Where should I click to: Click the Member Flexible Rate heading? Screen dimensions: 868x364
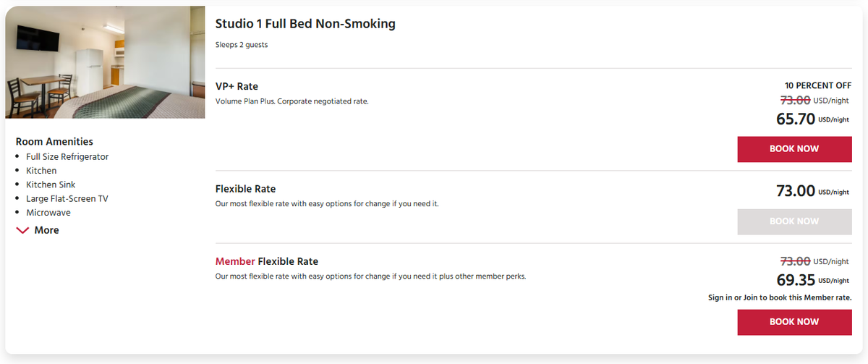point(267,261)
